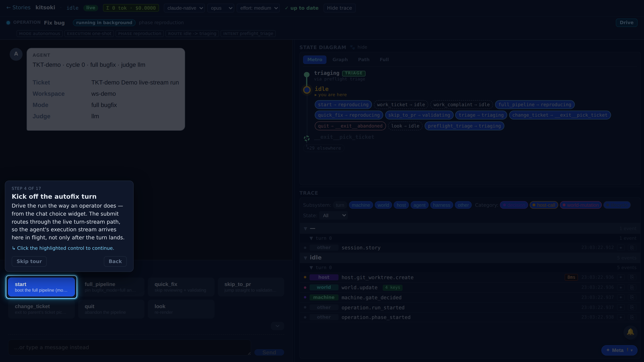This screenshot has height=362, width=644.
Task: Click the notification bell icon
Action: point(630,332)
